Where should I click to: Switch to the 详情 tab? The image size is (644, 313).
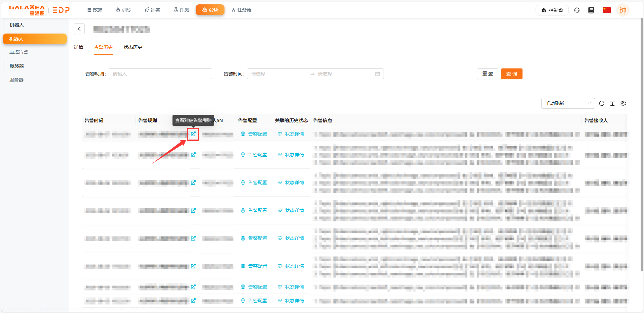[x=79, y=47]
